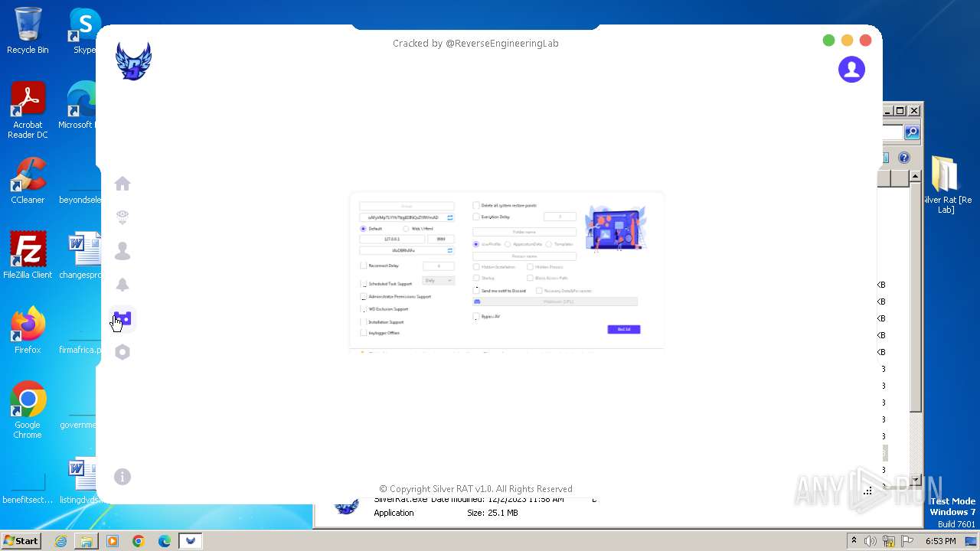Click the port number field
Viewport: 980px width, 551px height.
coord(441,239)
